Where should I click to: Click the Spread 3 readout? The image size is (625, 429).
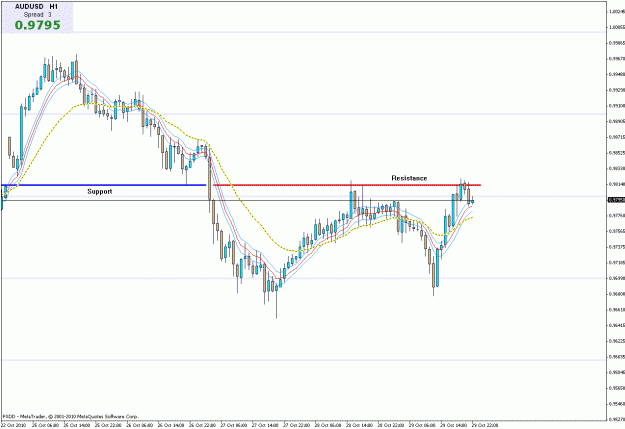[37, 15]
